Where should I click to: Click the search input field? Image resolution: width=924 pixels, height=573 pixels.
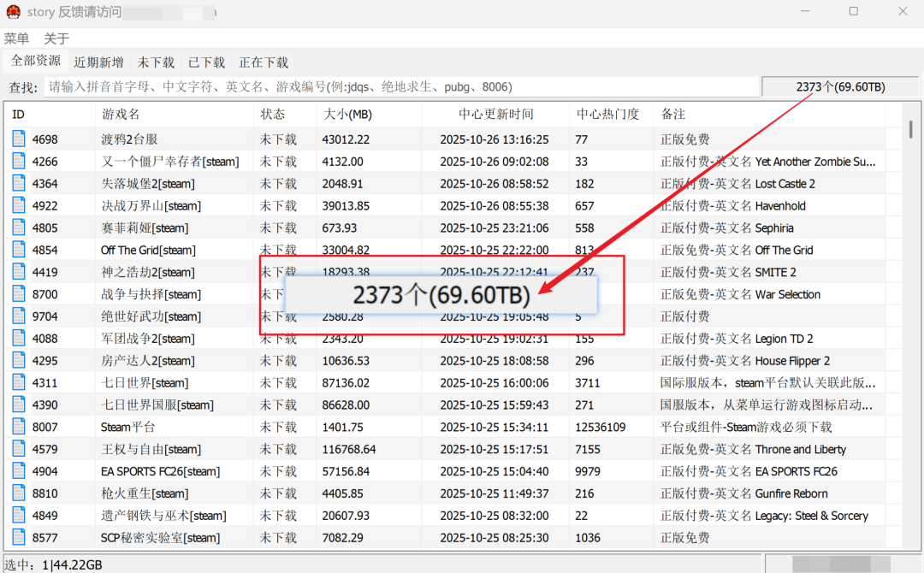tap(400, 87)
